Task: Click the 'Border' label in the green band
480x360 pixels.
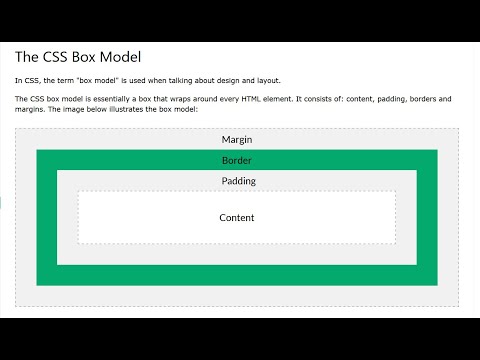Action: coord(237,160)
